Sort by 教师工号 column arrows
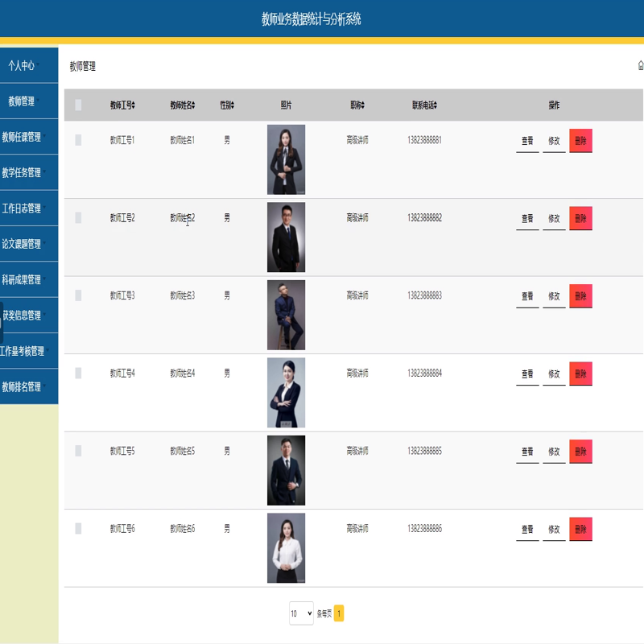The width and height of the screenshot is (644, 644). coord(133,105)
